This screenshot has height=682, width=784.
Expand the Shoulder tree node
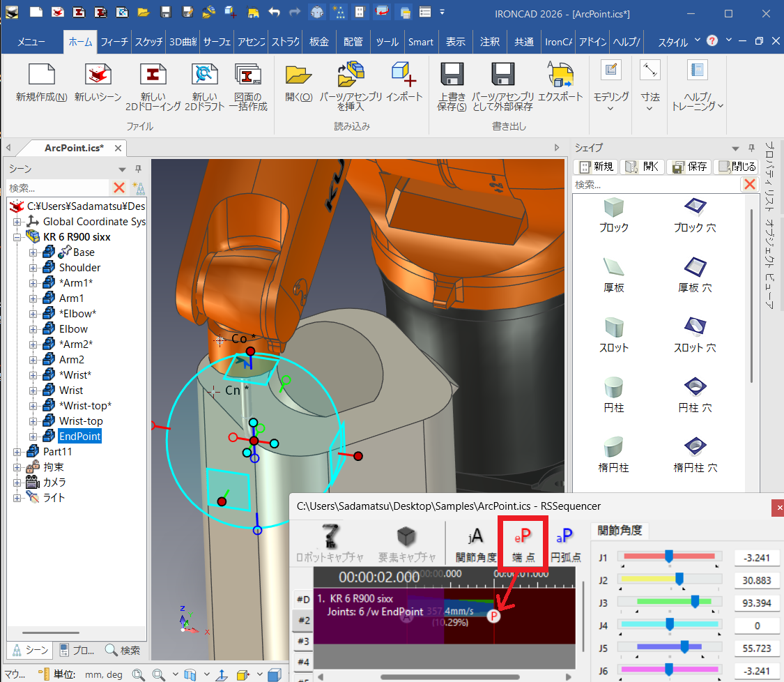33,268
